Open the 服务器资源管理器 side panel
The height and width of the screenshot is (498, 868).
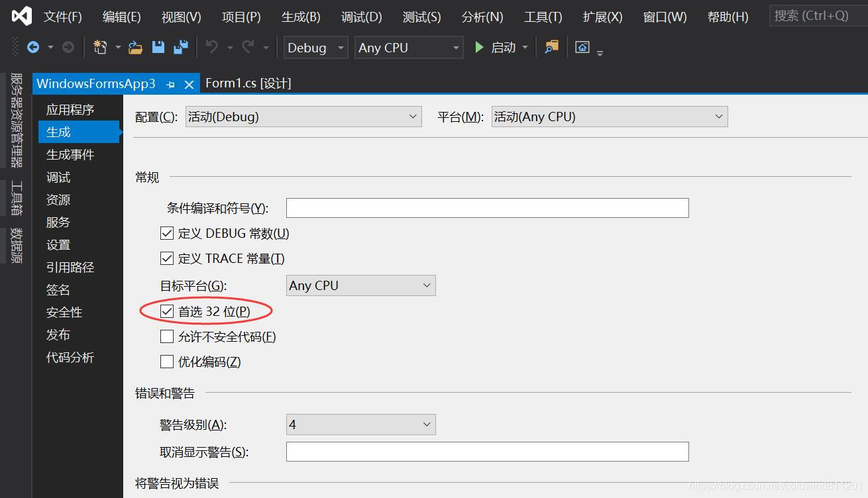(17, 120)
